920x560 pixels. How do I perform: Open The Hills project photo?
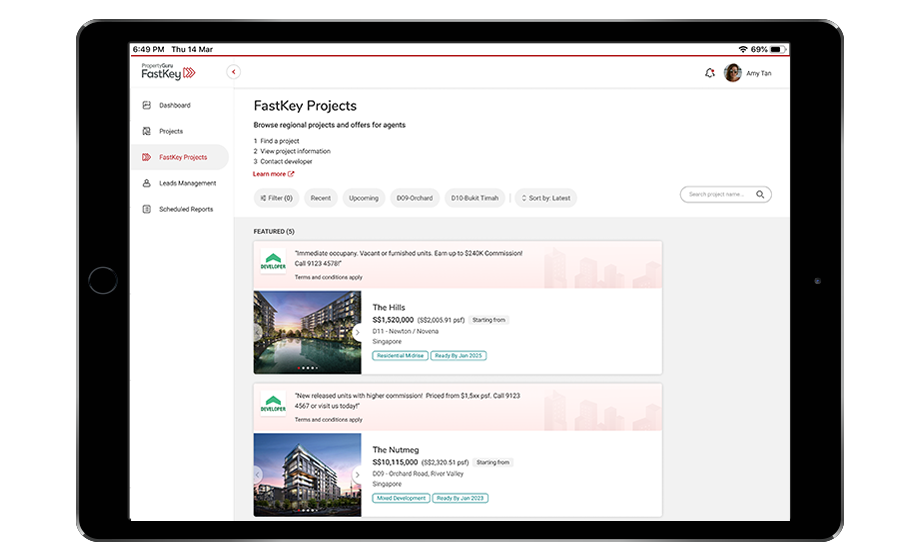click(307, 332)
